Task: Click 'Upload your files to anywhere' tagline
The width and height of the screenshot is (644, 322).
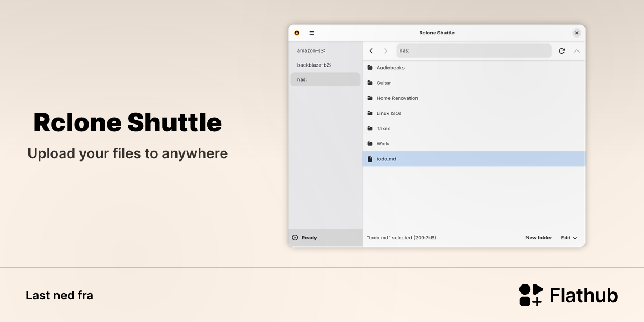Action: (x=128, y=153)
